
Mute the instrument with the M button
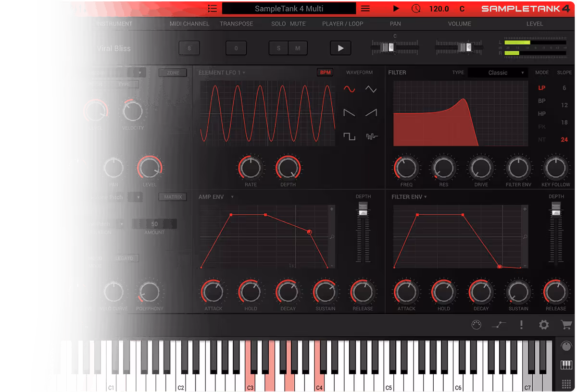point(298,48)
